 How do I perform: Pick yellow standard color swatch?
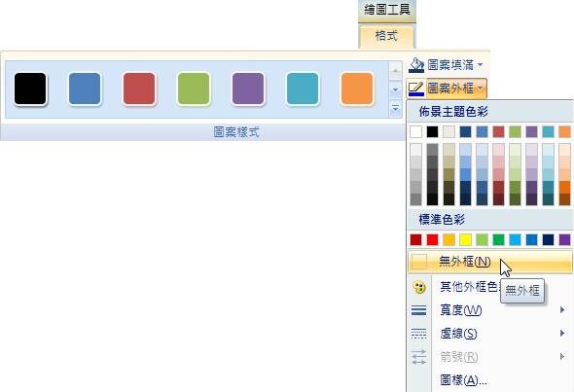click(x=465, y=239)
